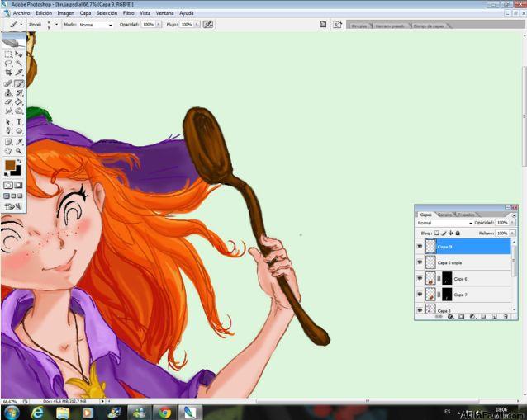Select the Slice tool
Image resolution: width=527 pixels, height=420 pixels.
tap(19, 73)
